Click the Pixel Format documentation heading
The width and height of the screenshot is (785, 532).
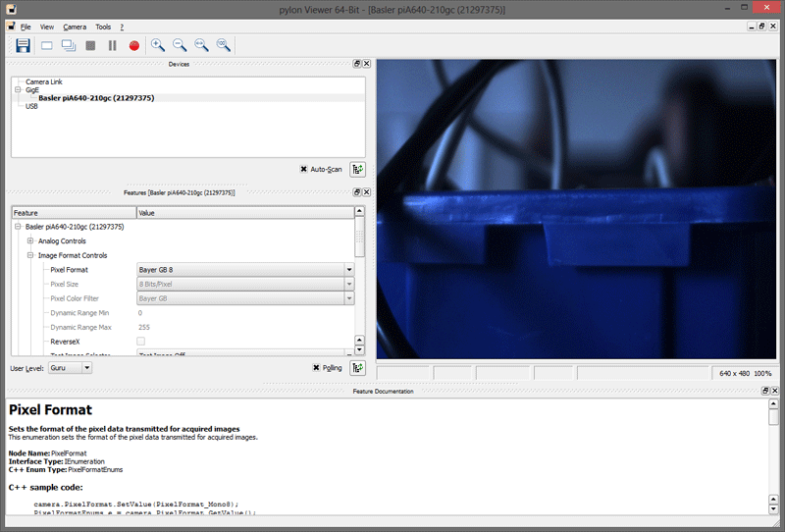(x=51, y=409)
